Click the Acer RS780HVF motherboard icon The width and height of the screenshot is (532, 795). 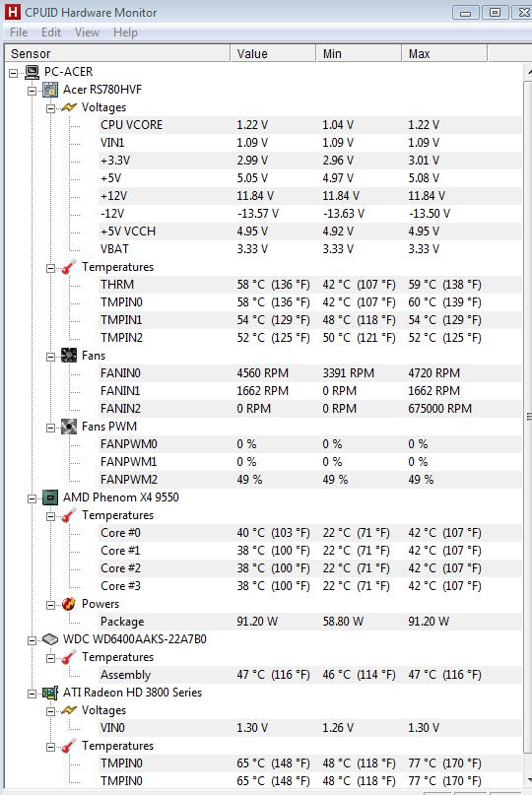click(50, 90)
